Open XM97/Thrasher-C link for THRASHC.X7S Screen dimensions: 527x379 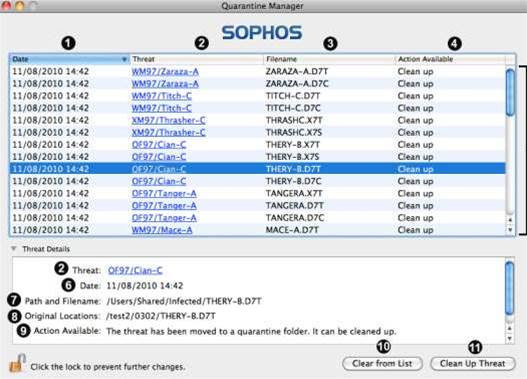tap(168, 132)
